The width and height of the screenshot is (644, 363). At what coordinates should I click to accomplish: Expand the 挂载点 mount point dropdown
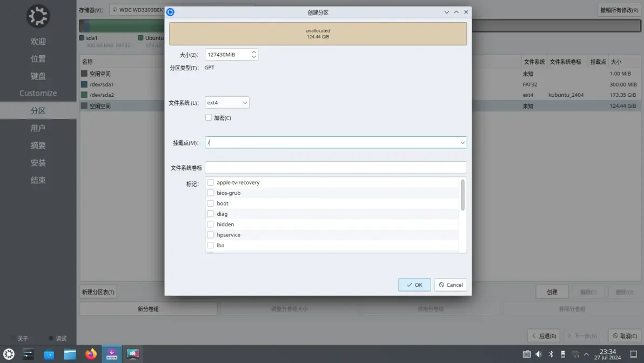tap(462, 142)
